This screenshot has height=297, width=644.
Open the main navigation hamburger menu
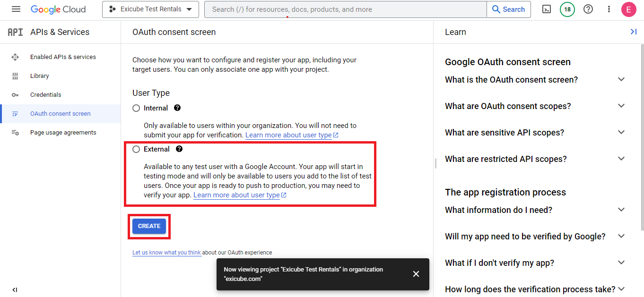[x=16, y=9]
